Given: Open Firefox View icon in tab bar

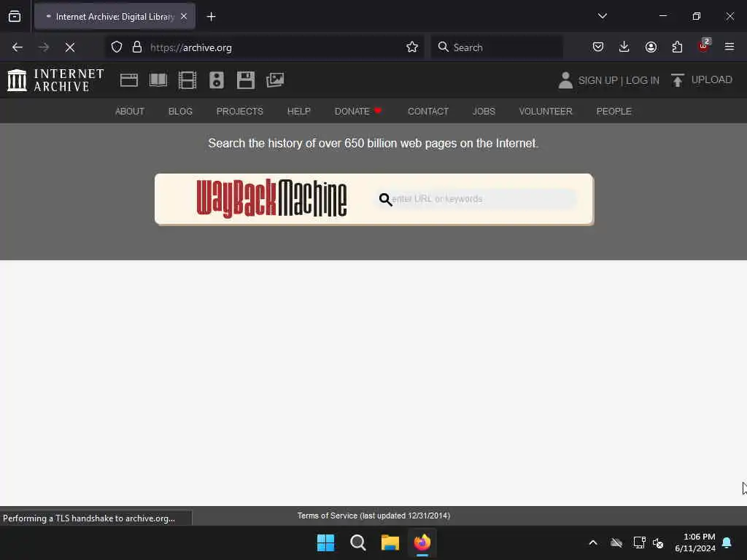Looking at the screenshot, I should click(x=15, y=17).
